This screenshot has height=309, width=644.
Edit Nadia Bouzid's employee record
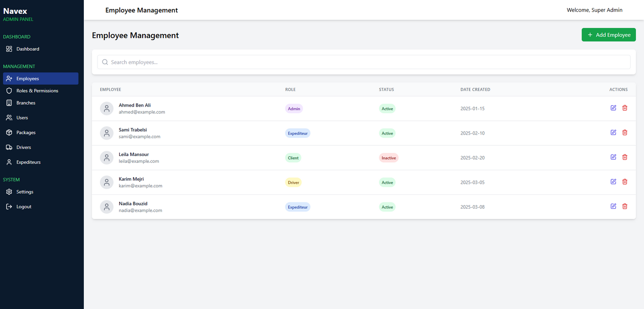point(613,206)
